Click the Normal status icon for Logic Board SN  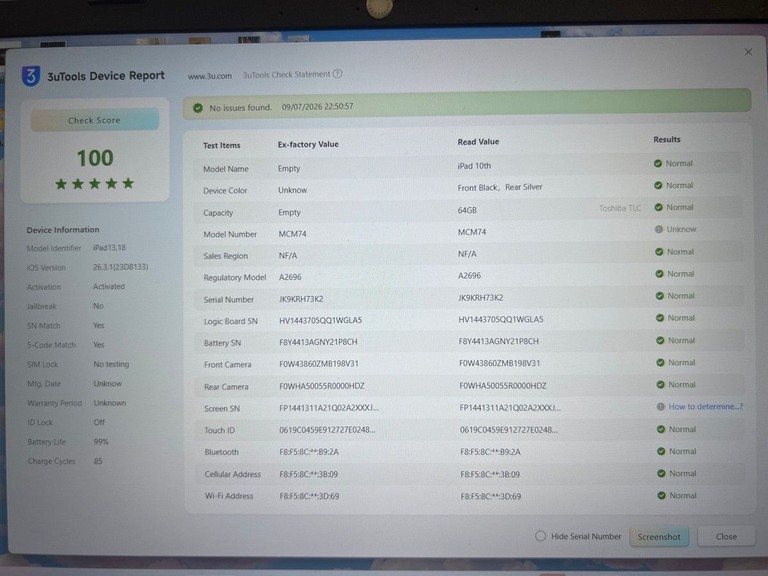pyautogui.click(x=660, y=318)
